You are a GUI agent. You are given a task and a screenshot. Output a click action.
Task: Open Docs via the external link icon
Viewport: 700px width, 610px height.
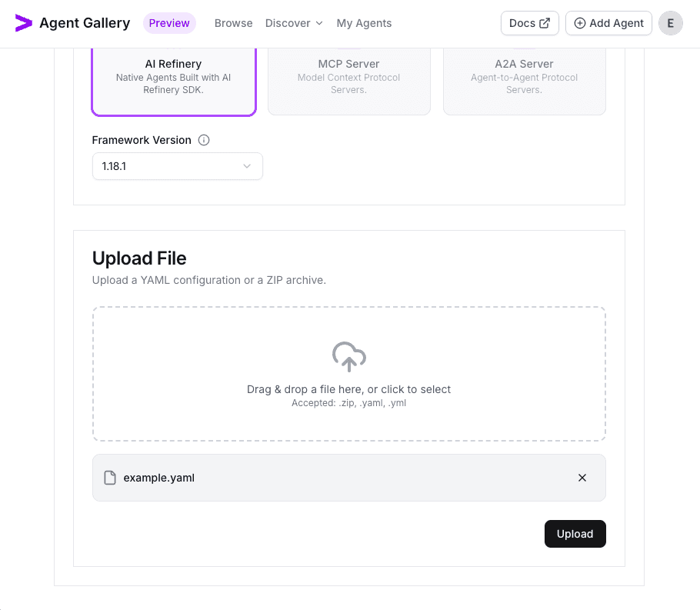543,23
